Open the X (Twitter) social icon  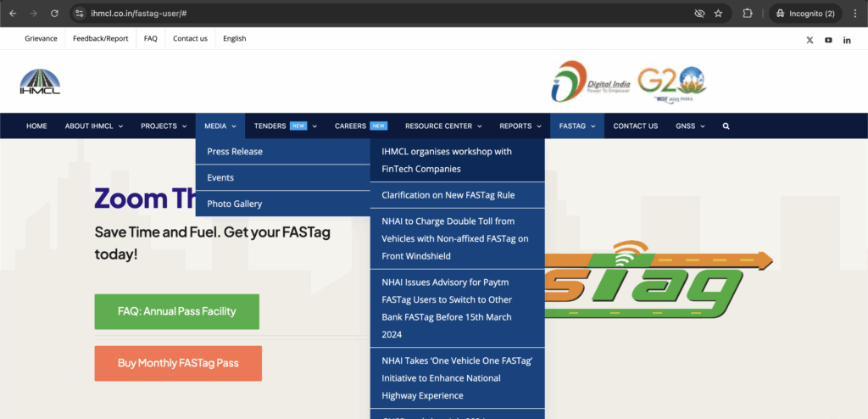[810, 40]
